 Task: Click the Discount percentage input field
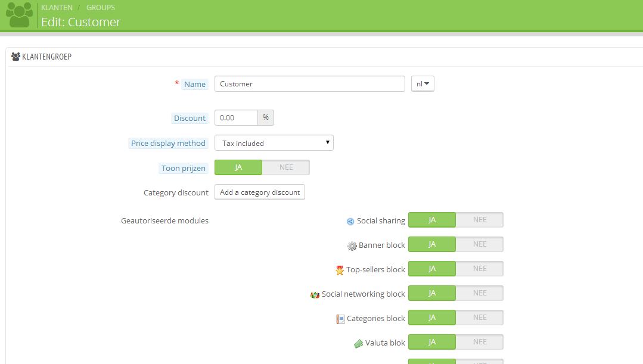click(x=236, y=117)
